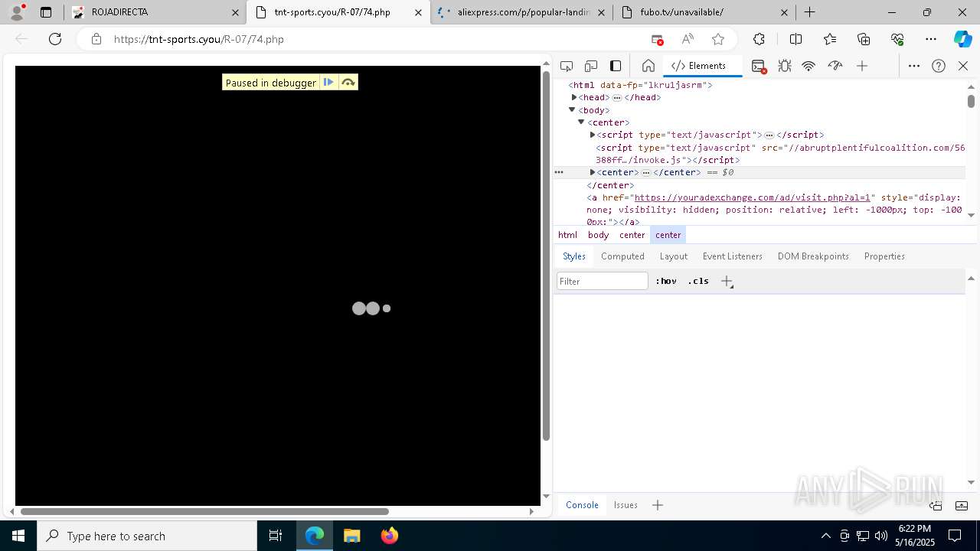Add a new style rule
The image size is (980, 551).
[727, 281]
